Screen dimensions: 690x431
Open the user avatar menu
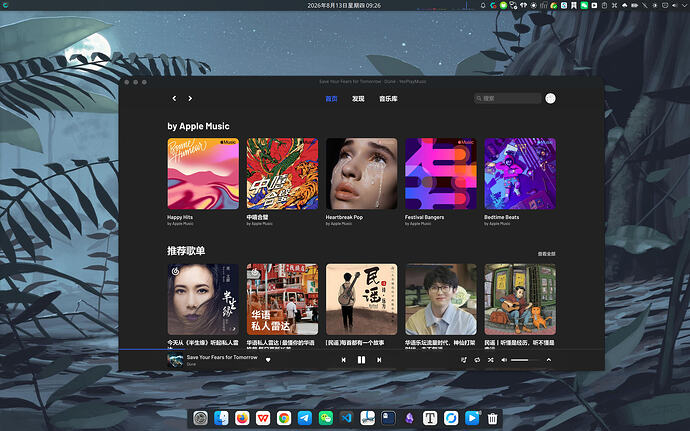pyautogui.click(x=550, y=99)
